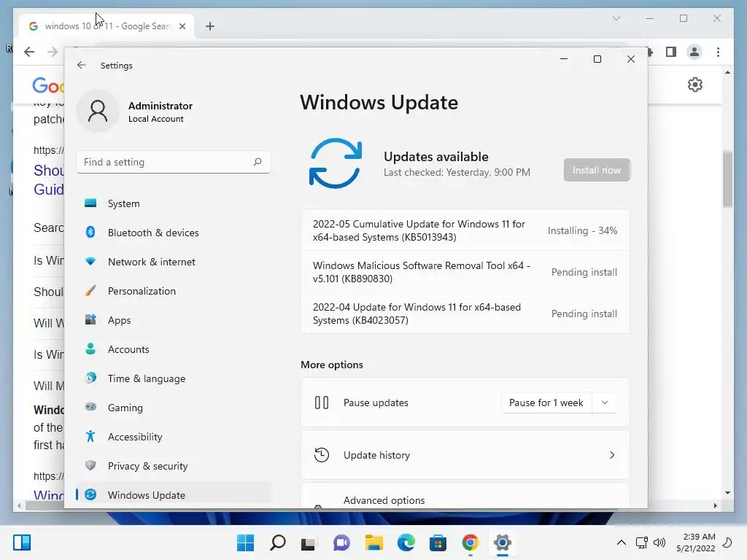Go back with the Settings back arrow

pyautogui.click(x=82, y=65)
